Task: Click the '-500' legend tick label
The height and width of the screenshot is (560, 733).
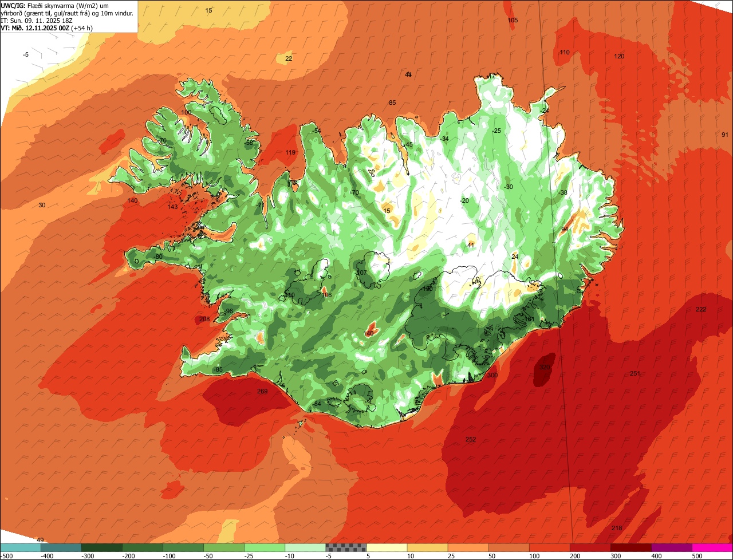Action: pyautogui.click(x=6, y=556)
